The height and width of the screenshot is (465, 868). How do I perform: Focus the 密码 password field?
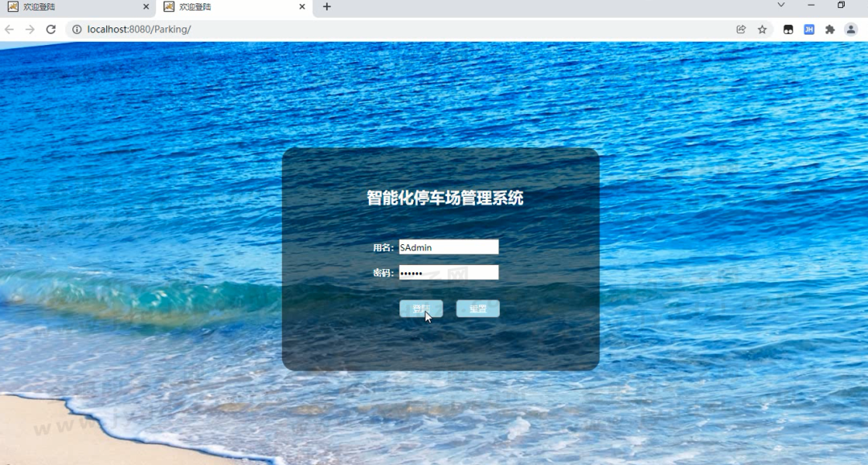point(449,272)
